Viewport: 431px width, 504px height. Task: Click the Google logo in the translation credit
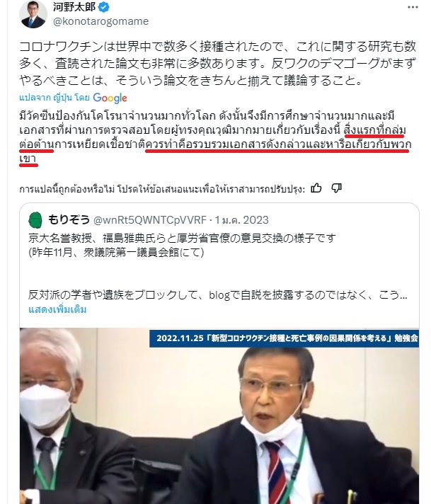110,98
